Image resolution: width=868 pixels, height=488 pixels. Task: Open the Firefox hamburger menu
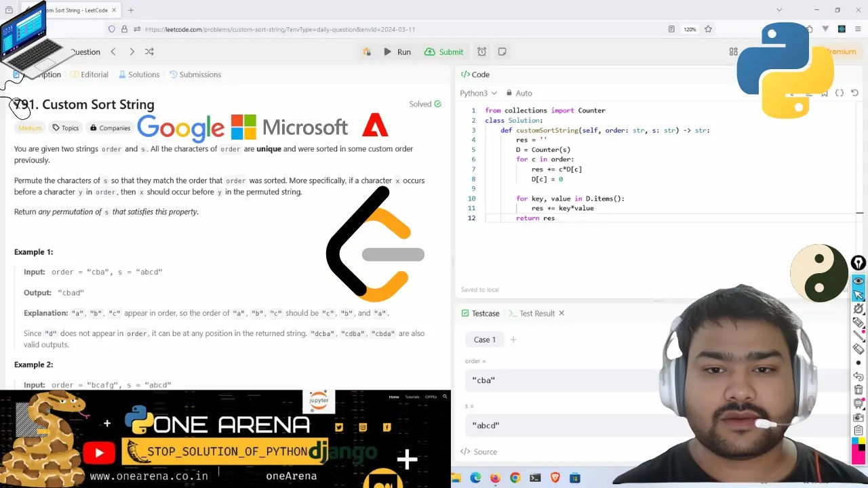pyautogui.click(x=856, y=29)
